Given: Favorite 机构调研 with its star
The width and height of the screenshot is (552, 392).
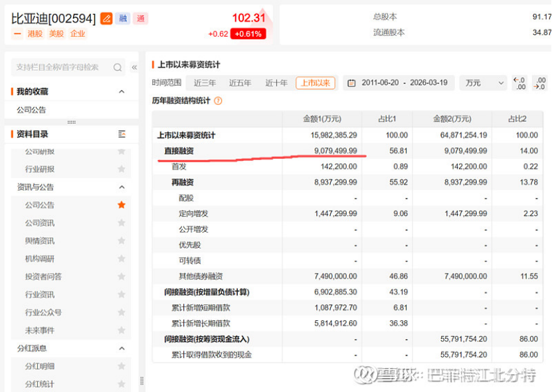Looking at the screenshot, I should (122, 259).
